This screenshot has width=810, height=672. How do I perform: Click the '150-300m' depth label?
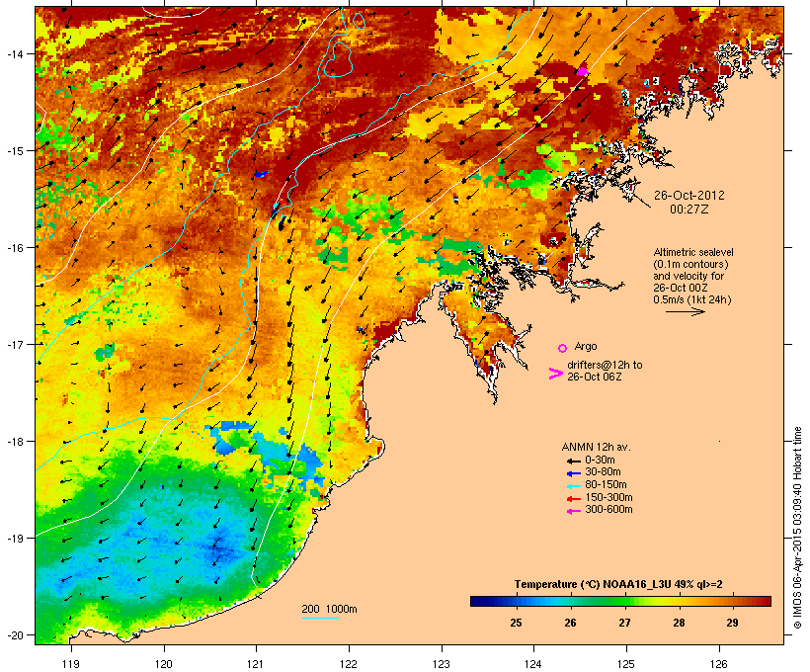tap(608, 497)
